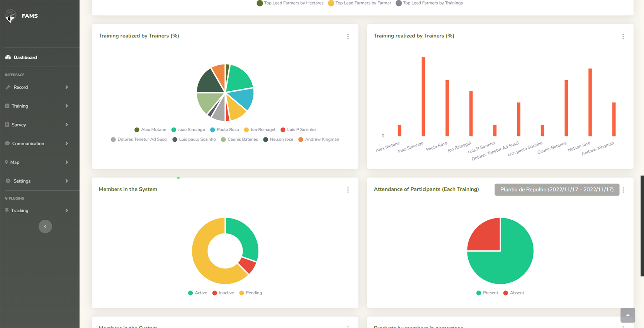644x328 pixels.
Task: Open Members in the System options
Action: (x=348, y=190)
